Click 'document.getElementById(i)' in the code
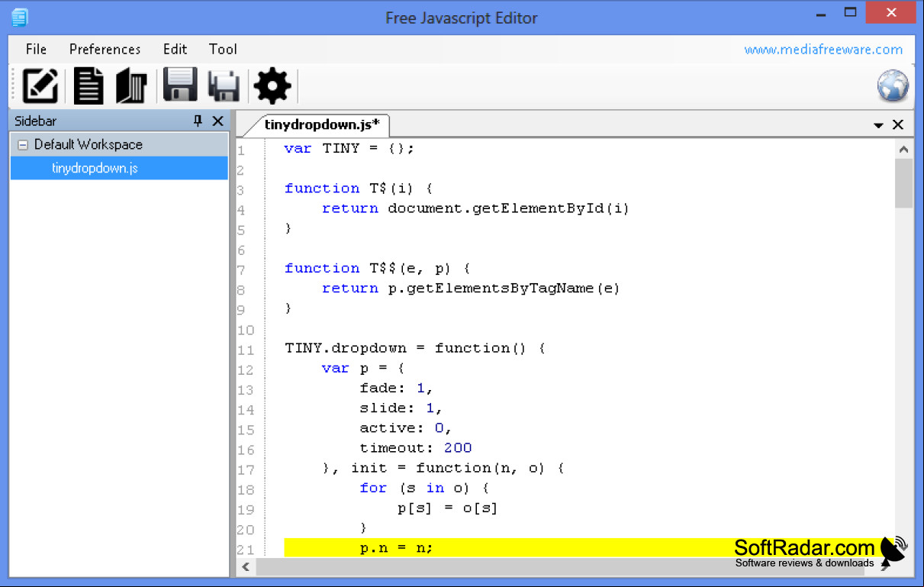This screenshot has width=924, height=587. tap(509, 208)
